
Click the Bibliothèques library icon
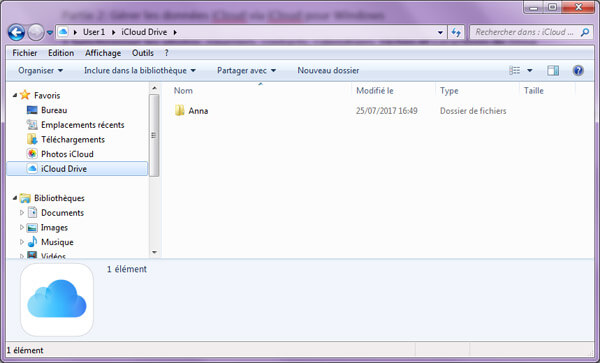25,198
